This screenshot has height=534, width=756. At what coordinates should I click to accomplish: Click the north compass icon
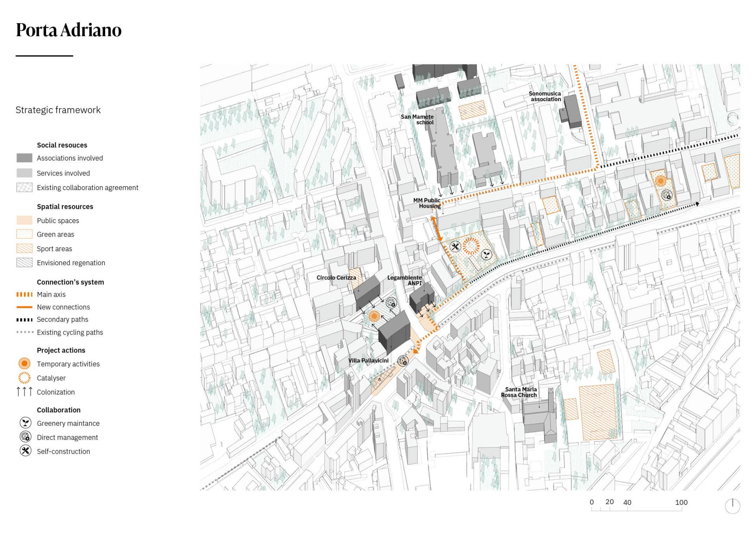pos(732,506)
